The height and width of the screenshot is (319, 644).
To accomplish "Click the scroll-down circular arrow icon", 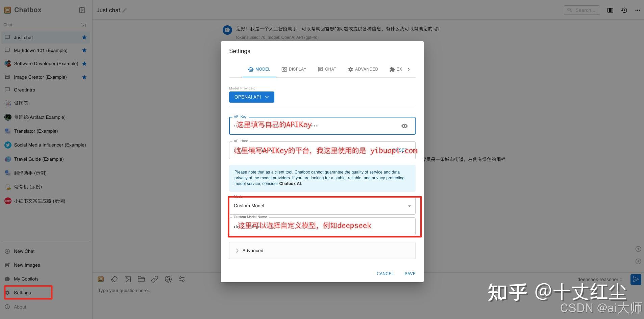I will click(638, 261).
